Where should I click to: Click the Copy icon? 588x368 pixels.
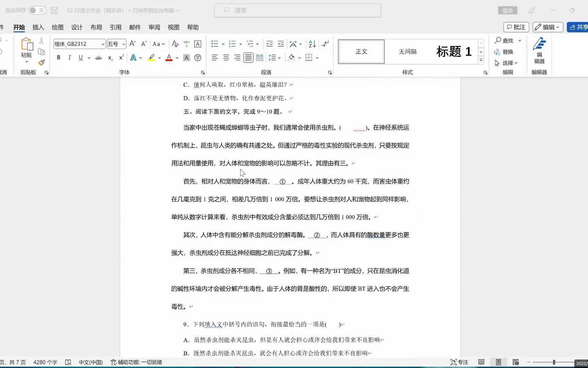[x=42, y=52]
